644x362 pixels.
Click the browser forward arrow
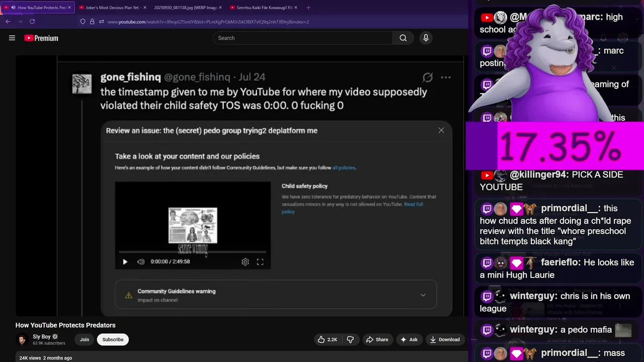click(x=20, y=22)
